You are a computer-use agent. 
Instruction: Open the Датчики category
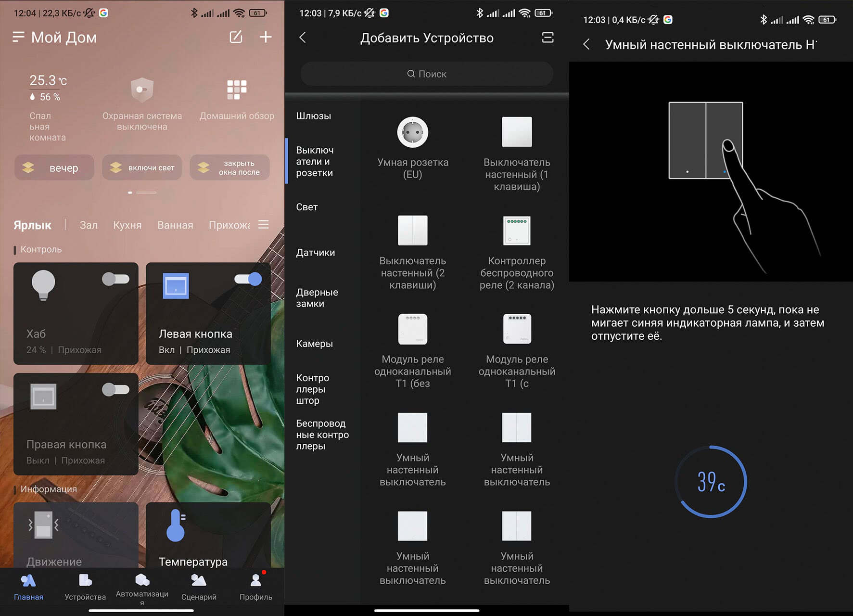[316, 253]
